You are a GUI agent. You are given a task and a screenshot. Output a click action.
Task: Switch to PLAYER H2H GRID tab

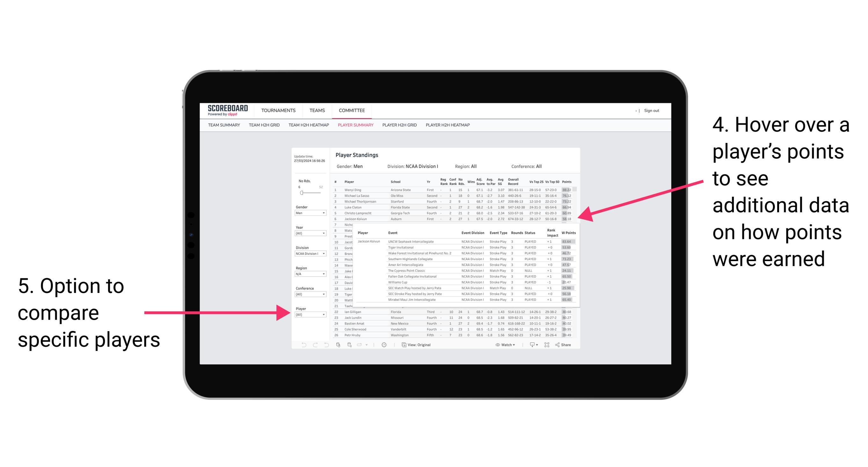(398, 127)
